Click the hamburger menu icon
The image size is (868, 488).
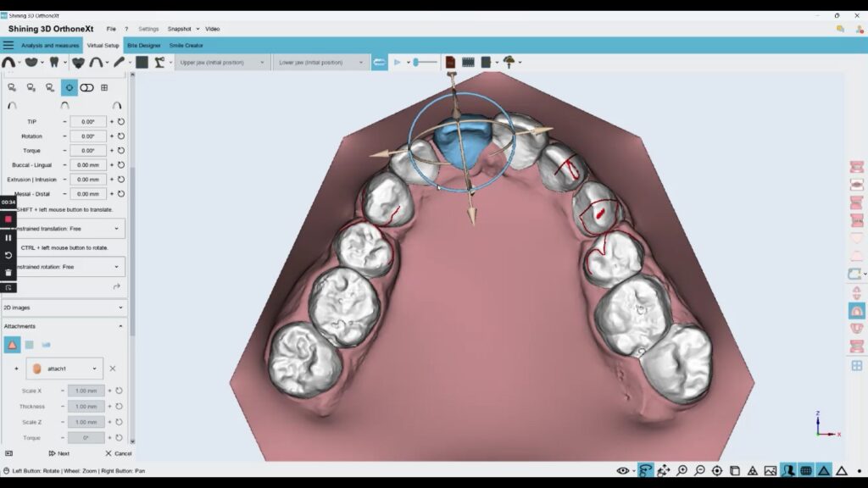coord(8,45)
